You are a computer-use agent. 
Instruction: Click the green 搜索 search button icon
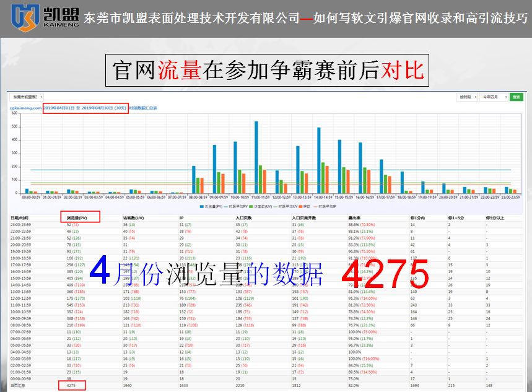pyautogui.click(x=517, y=97)
